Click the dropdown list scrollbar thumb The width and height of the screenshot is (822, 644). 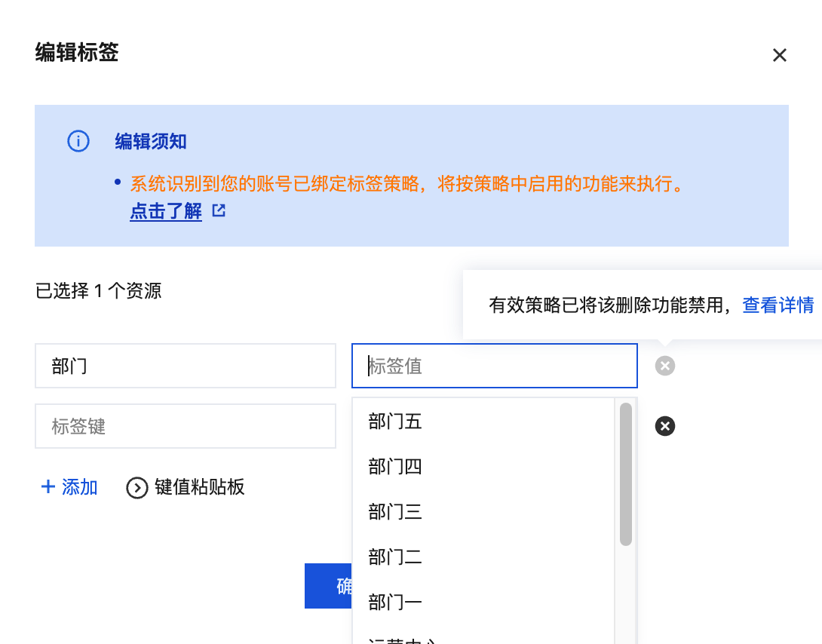tap(625, 474)
